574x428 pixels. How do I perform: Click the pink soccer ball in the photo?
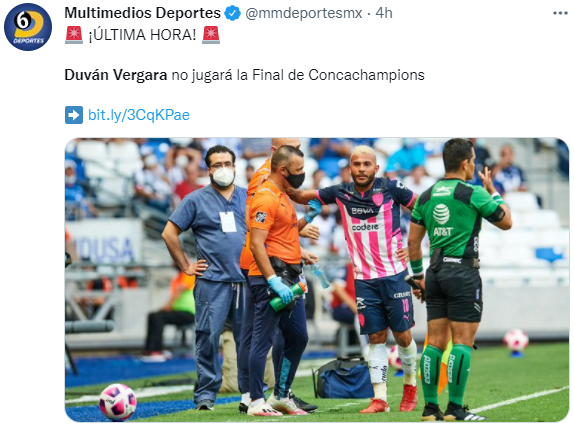click(118, 402)
